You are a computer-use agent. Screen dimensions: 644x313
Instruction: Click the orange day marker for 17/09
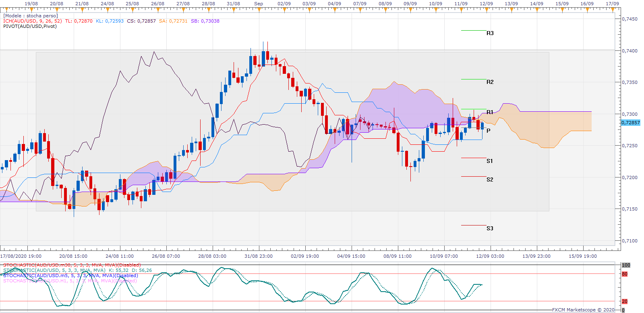click(x=613, y=9)
